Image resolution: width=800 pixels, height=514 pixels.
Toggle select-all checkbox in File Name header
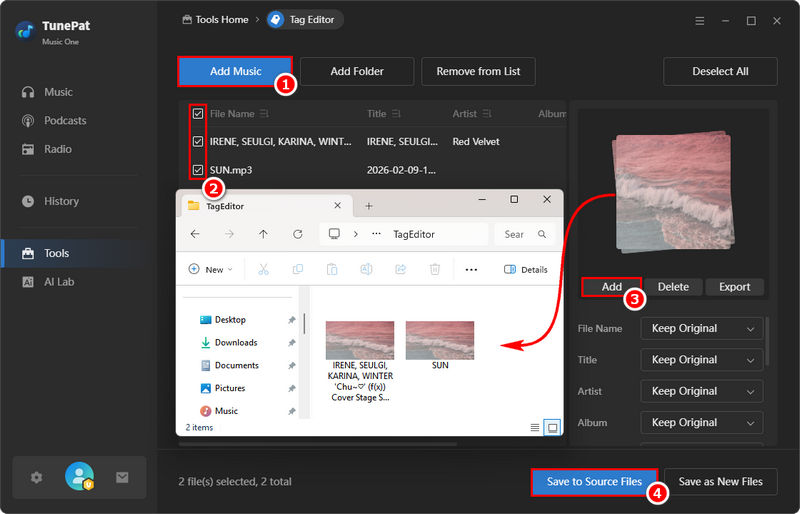[x=198, y=113]
